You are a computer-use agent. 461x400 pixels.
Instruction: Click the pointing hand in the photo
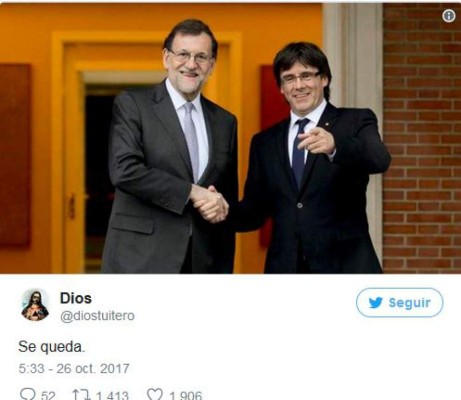[x=316, y=141]
